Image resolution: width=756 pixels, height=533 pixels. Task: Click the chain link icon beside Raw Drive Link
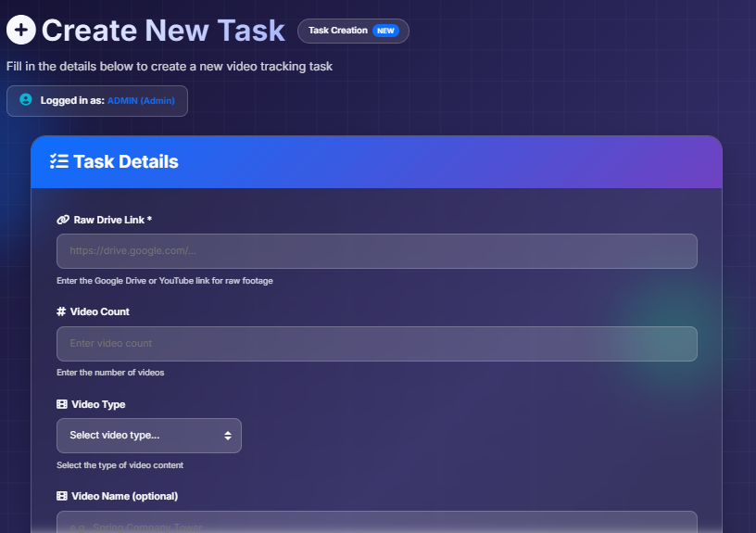pos(63,220)
